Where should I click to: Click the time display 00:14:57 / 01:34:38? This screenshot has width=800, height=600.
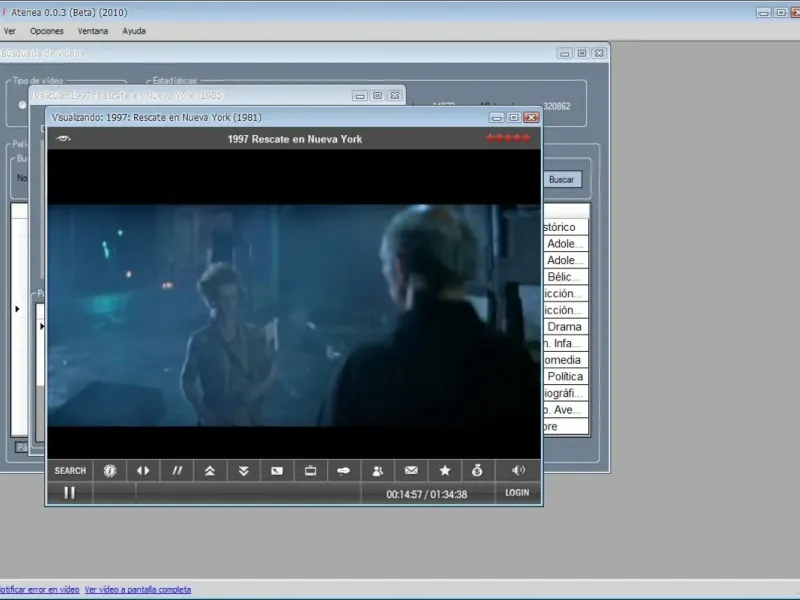pyautogui.click(x=427, y=494)
